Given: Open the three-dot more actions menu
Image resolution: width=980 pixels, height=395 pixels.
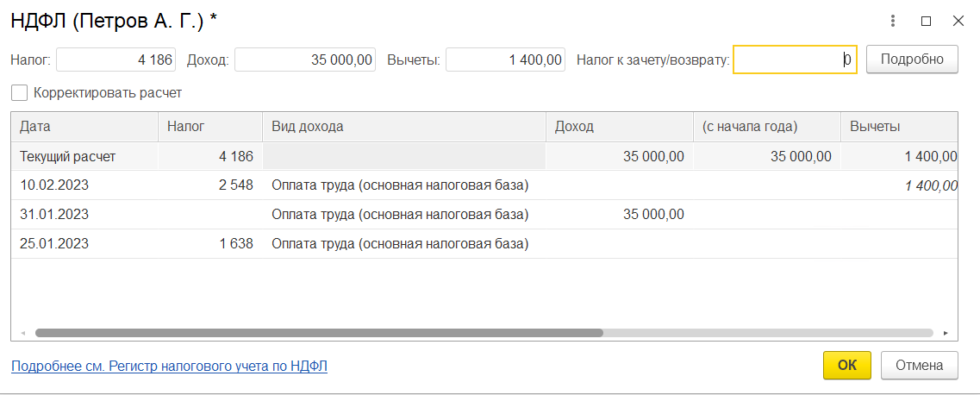Looking at the screenshot, I should point(895,21).
